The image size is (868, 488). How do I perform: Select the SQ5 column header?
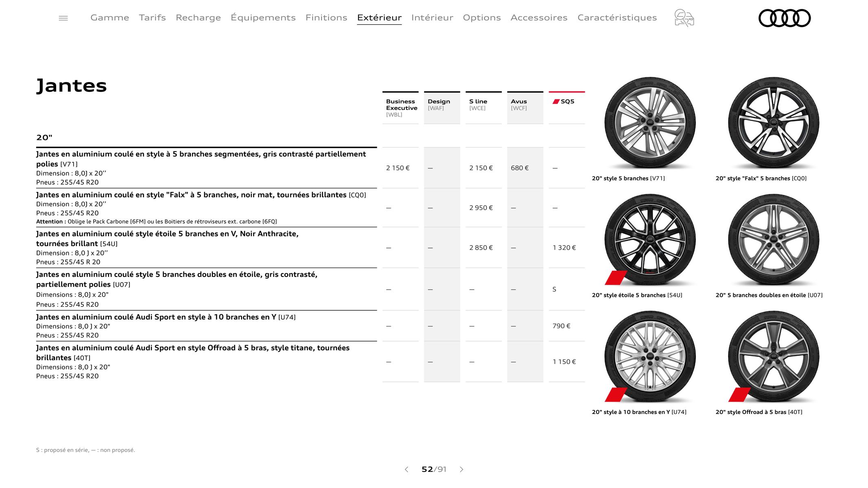[x=567, y=108]
